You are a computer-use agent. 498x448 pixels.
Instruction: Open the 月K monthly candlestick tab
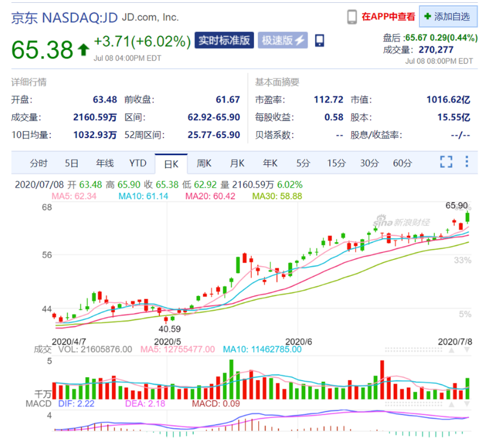click(x=237, y=163)
